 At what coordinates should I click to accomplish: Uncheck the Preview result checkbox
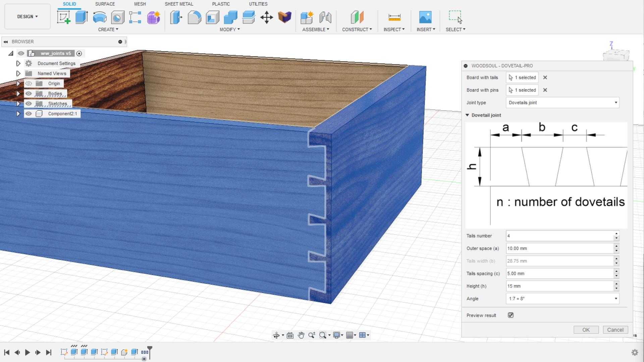511,315
